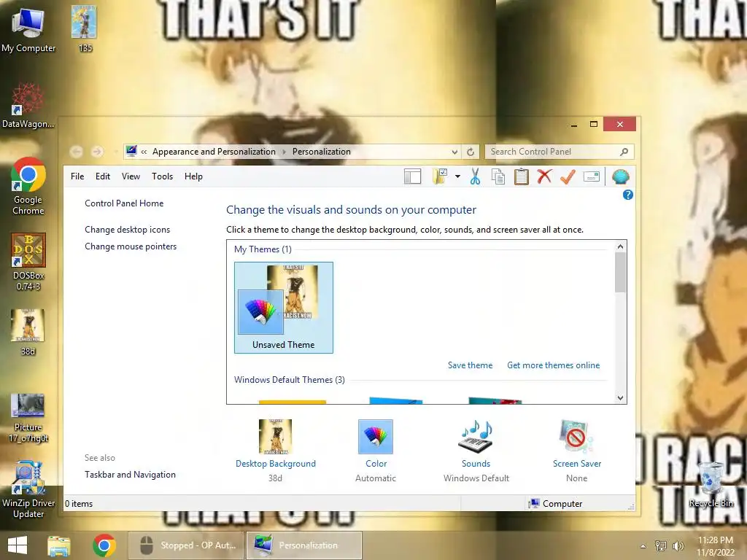Image resolution: width=747 pixels, height=560 pixels.
Task: Click the Cut scissors toolbar icon
Action: (x=475, y=176)
